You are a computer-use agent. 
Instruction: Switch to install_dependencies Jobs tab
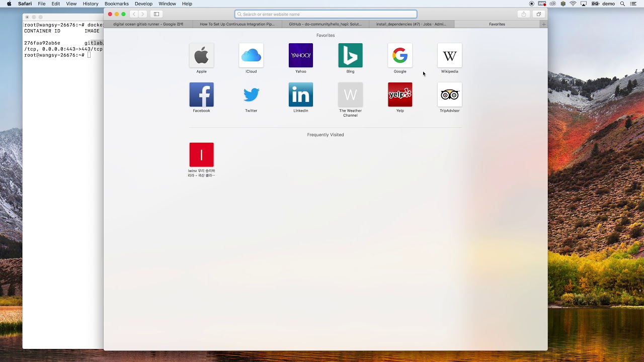(x=411, y=24)
